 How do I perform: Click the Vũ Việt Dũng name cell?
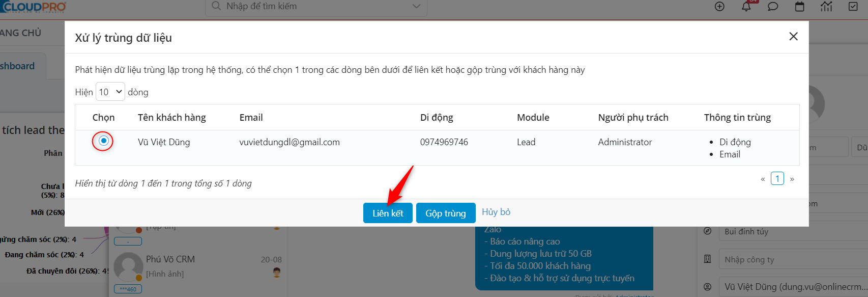tap(164, 142)
